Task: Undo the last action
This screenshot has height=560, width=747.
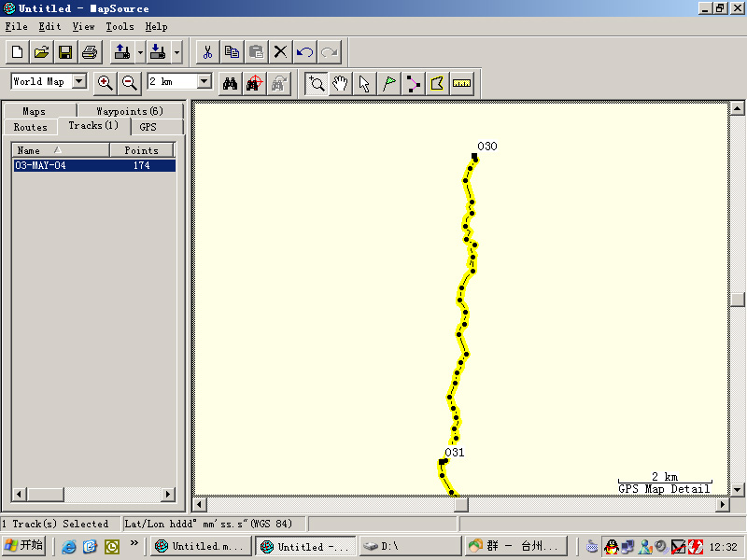Action: tap(305, 52)
